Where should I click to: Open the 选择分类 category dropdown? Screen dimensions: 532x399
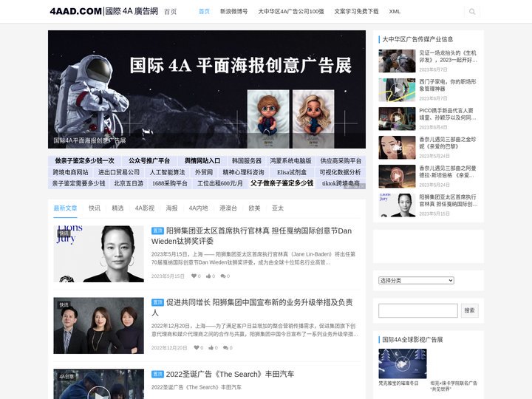pos(416,280)
